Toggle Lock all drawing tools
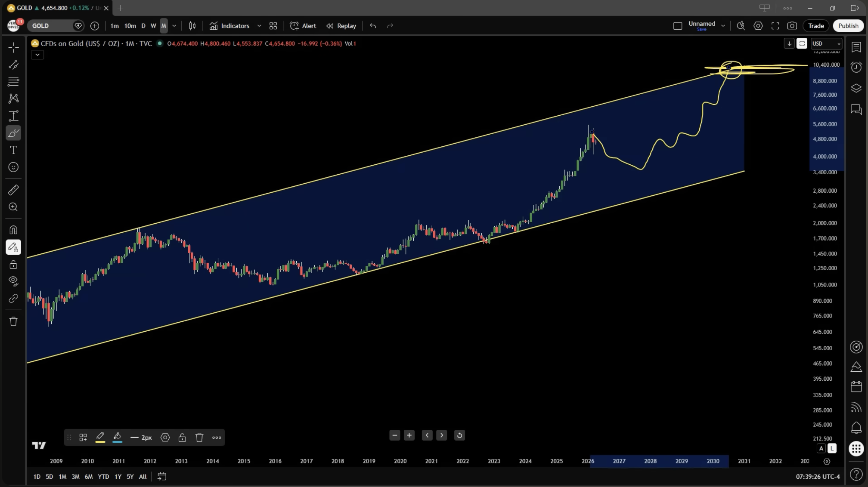Screen dimensions: 868x487 point(13,265)
